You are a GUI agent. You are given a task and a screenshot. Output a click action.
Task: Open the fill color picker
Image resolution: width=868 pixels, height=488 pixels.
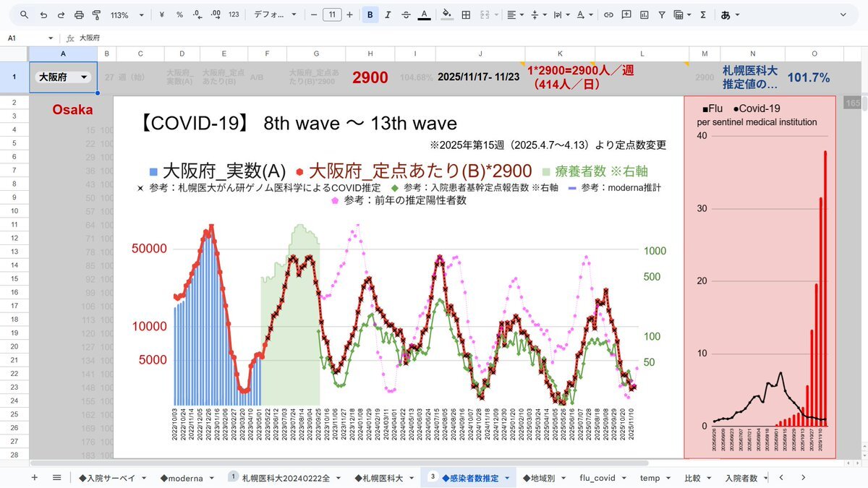[x=447, y=14]
